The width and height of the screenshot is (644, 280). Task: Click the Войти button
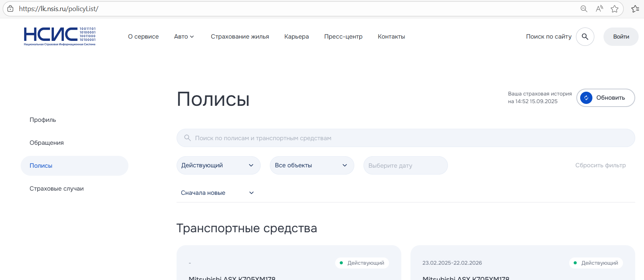click(621, 37)
